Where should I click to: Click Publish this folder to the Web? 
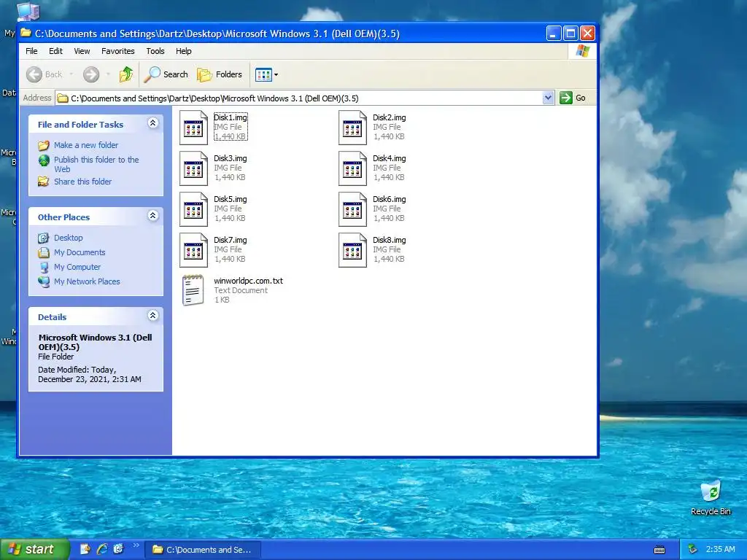point(96,164)
